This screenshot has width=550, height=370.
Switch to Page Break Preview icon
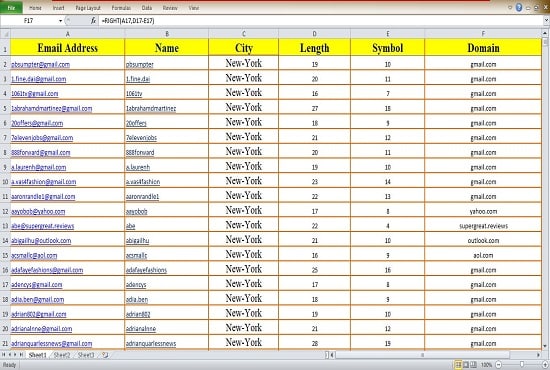pos(473,365)
